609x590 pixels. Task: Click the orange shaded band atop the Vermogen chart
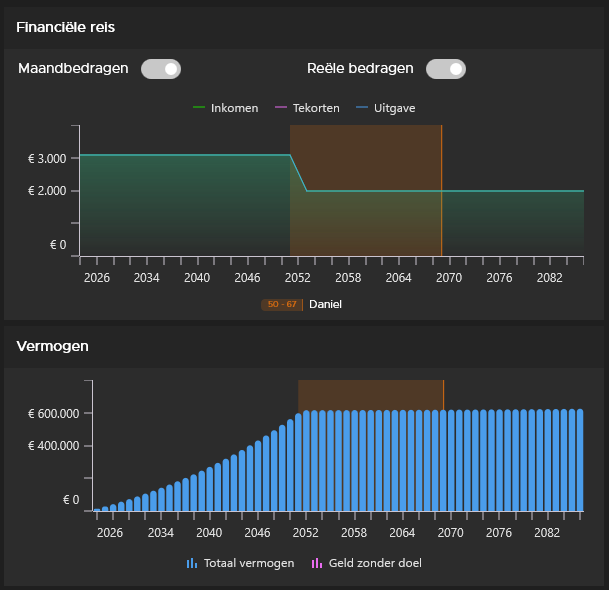pos(370,394)
